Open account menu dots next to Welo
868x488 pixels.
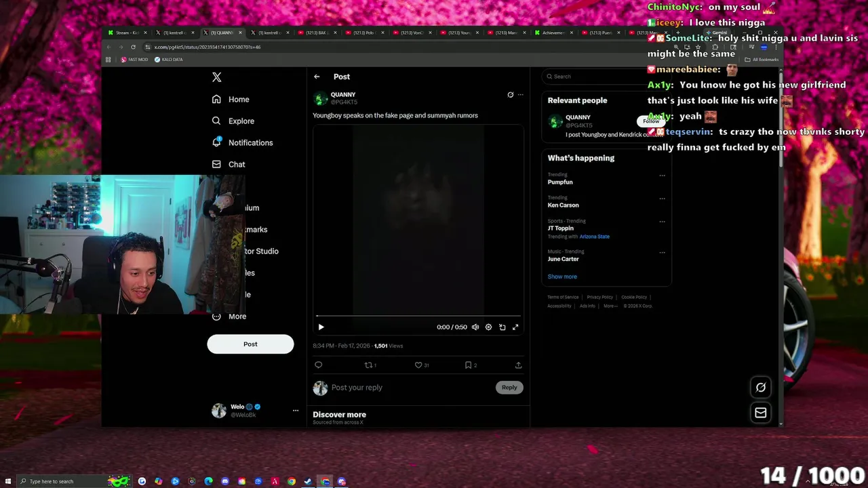(x=296, y=411)
